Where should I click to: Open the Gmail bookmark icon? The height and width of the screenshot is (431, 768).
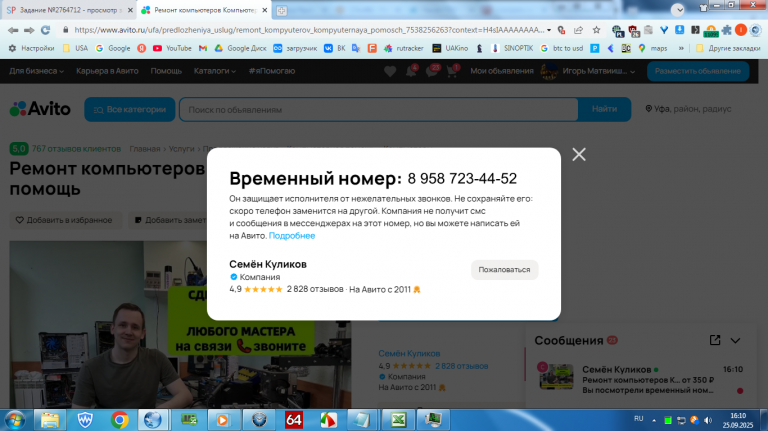203,48
